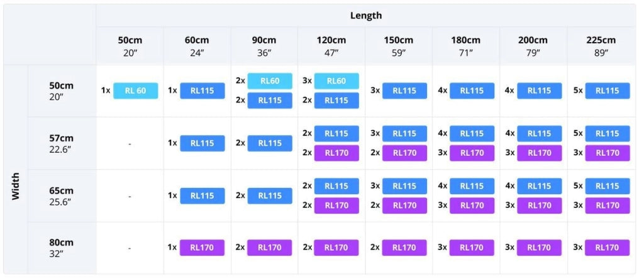
Task: Click the 57cm width row header
Action: point(62,143)
